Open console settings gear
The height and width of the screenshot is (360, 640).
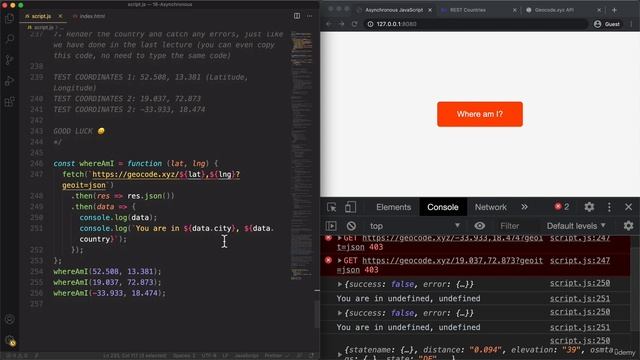click(x=628, y=225)
